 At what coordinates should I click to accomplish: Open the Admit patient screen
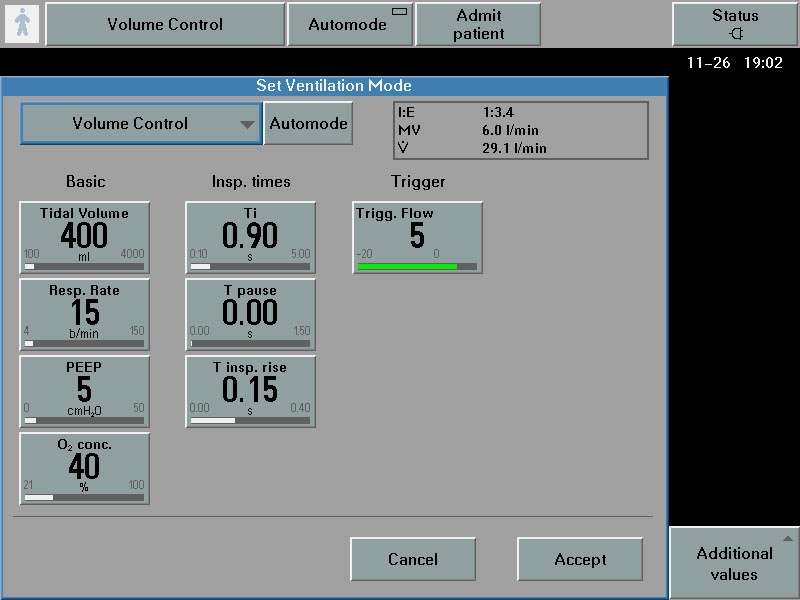[478, 24]
